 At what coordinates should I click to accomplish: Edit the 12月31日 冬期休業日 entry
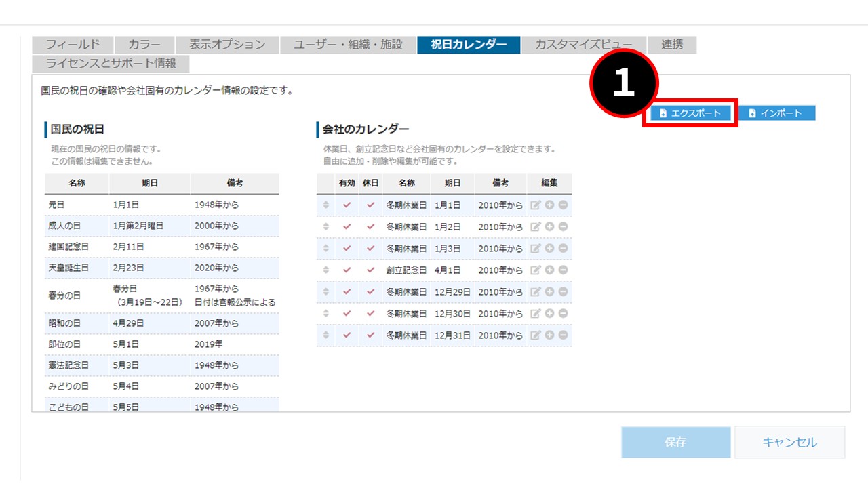[x=536, y=335]
